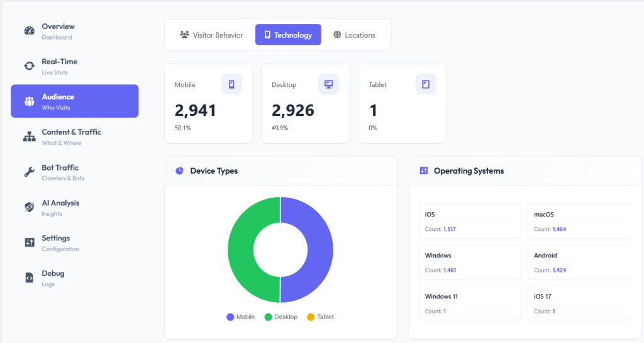Open the Locations tab
This screenshot has width=644, height=343.
click(355, 35)
